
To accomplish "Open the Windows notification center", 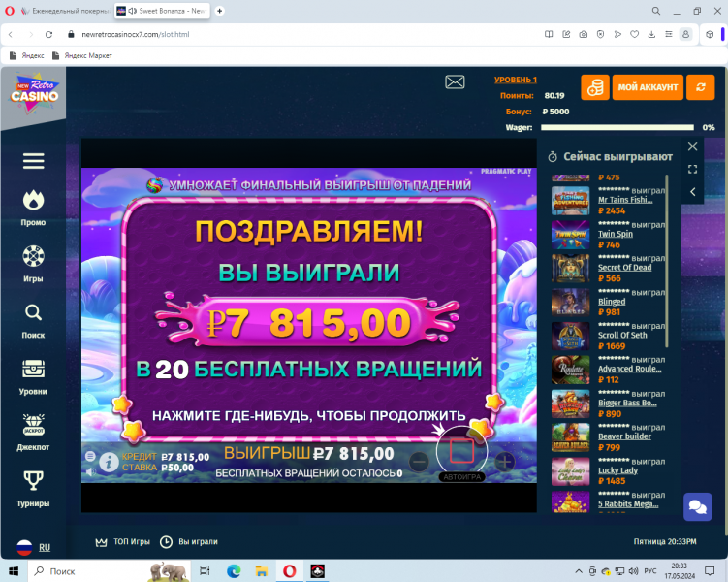I will pos(710,571).
